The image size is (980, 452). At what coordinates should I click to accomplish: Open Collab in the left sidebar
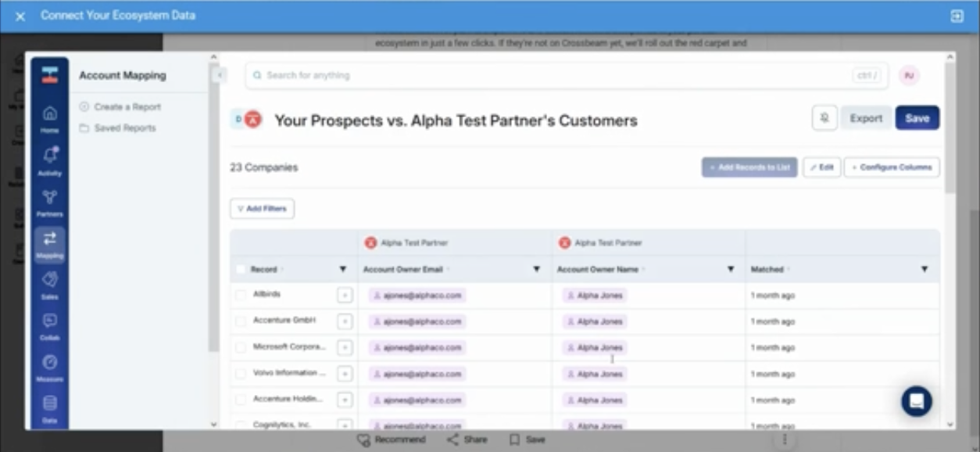point(49,325)
